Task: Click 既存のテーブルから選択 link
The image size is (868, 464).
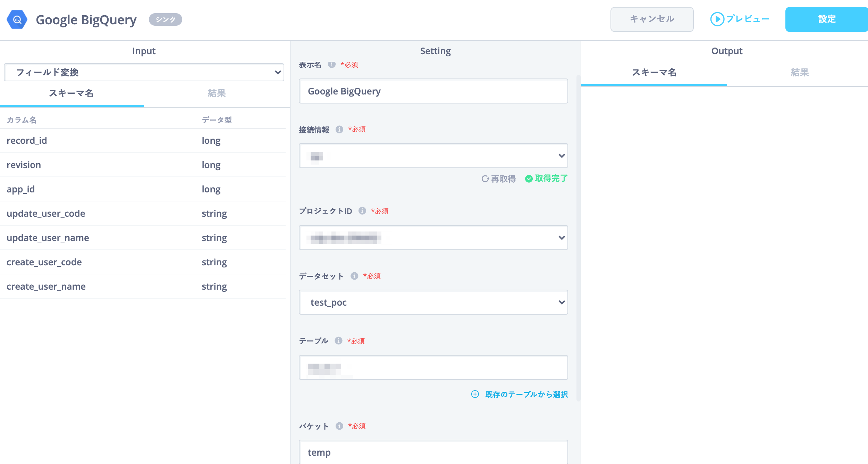Action: 526,394
